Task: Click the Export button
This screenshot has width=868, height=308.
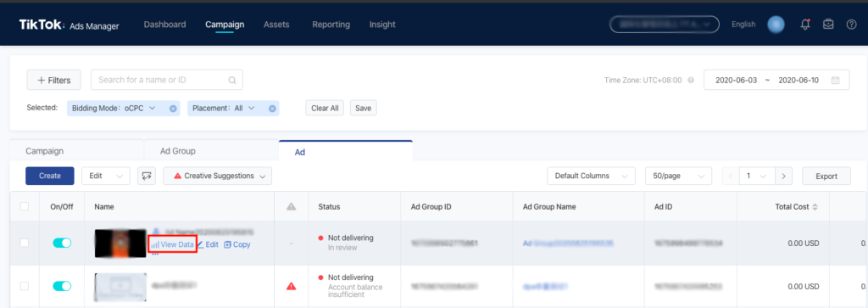Action: [826, 176]
